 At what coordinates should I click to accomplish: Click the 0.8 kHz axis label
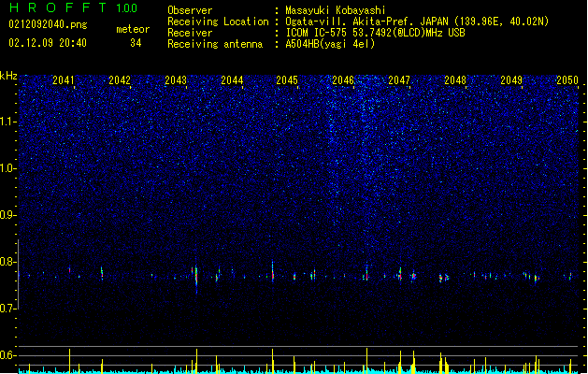tap(8, 262)
